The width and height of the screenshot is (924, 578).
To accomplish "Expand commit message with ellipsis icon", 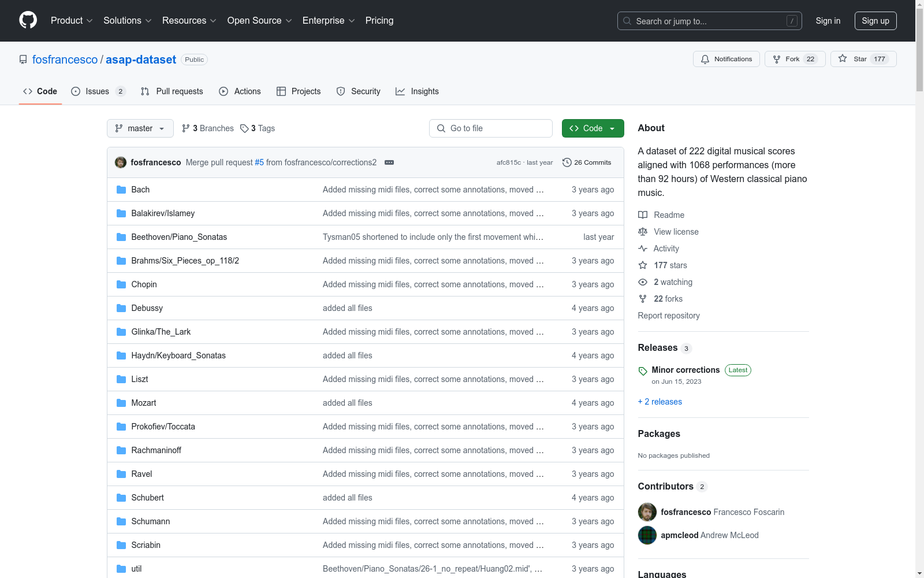I will coord(389,162).
